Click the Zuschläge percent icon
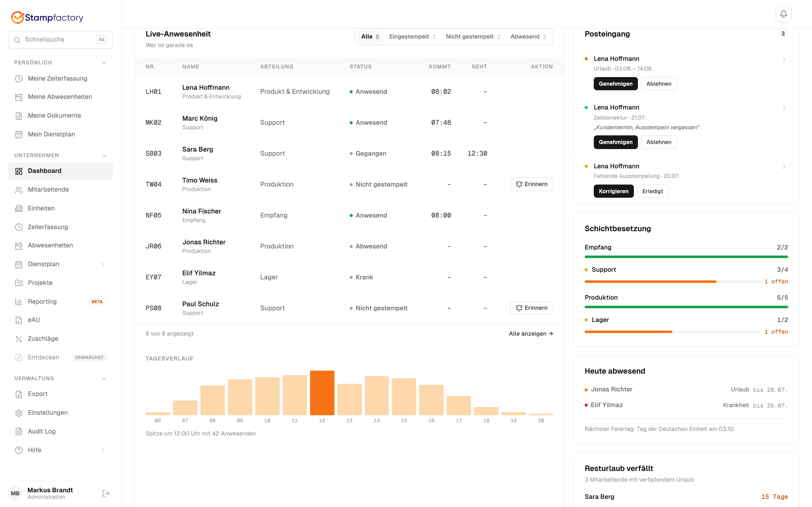This screenshot has width=812, height=507. 19,339
